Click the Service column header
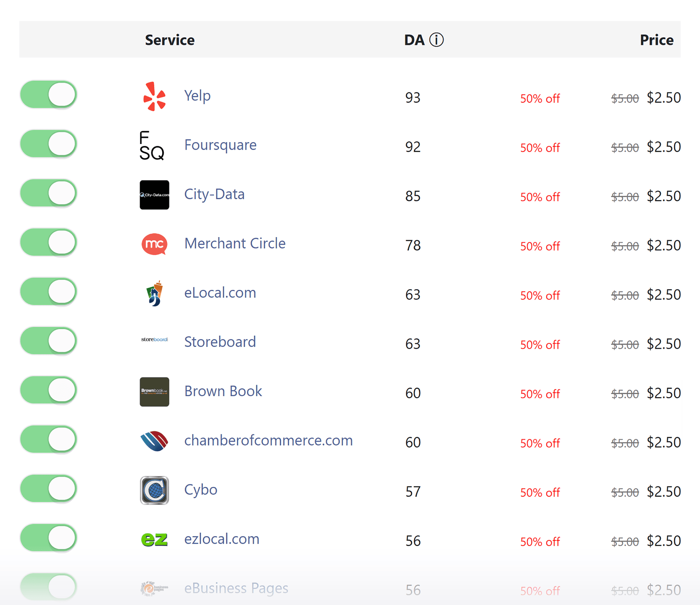700x605 pixels. click(x=170, y=40)
